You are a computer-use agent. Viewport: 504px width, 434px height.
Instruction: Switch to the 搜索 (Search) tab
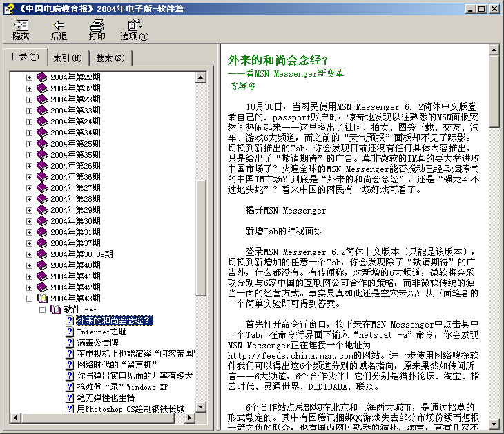pos(110,58)
